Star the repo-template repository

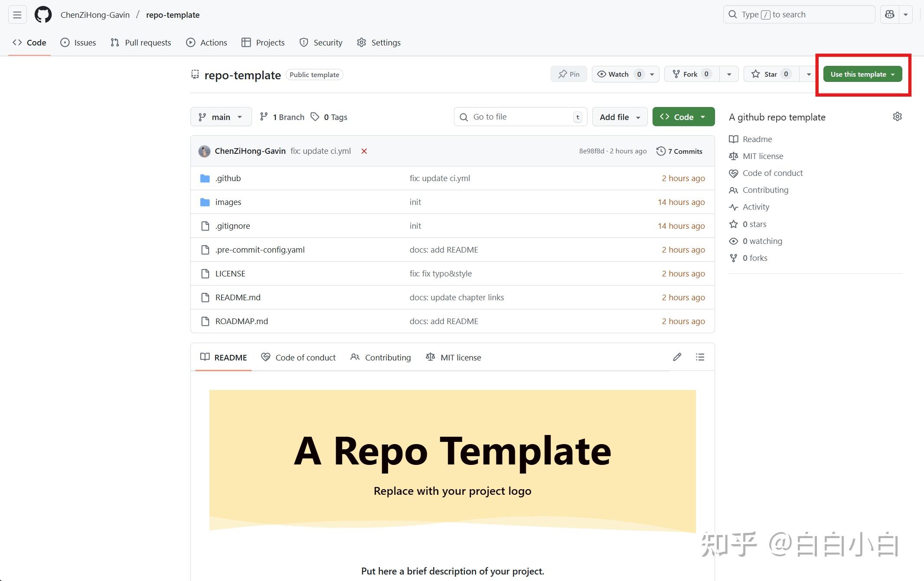click(x=770, y=74)
